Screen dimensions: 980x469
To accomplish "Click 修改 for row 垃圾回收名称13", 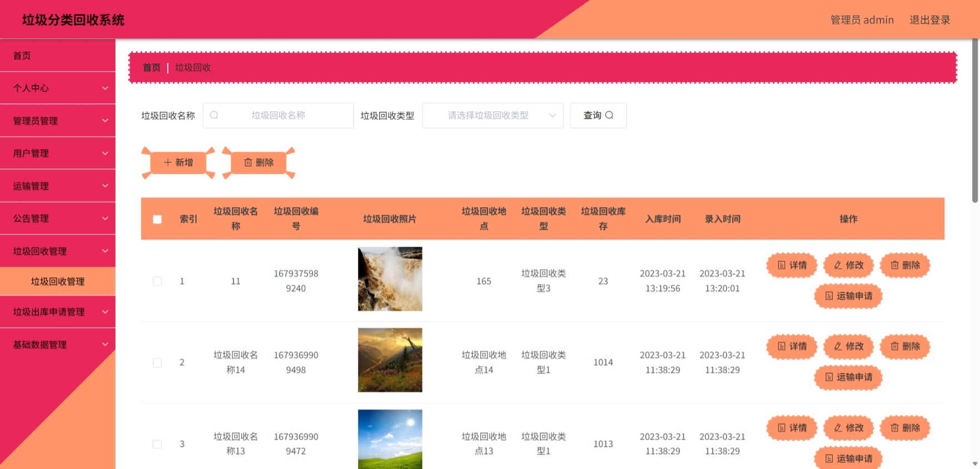I will click(x=848, y=428).
